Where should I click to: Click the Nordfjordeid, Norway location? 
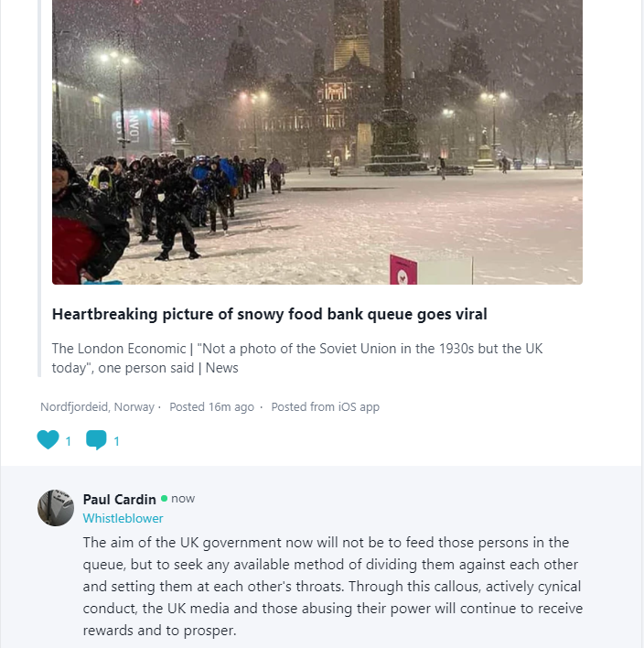click(x=99, y=406)
